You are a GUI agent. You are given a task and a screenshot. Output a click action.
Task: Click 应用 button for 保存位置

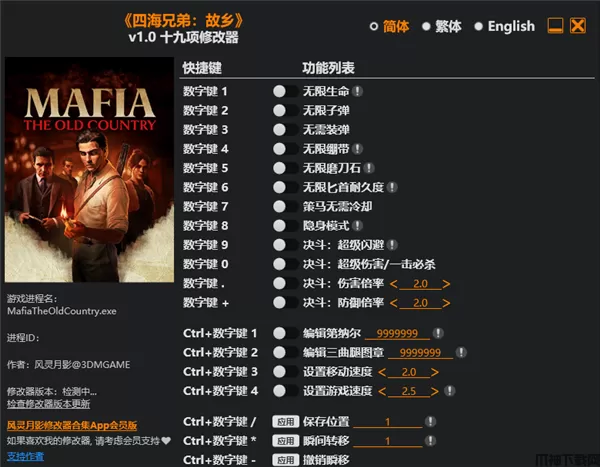pyautogui.click(x=285, y=421)
